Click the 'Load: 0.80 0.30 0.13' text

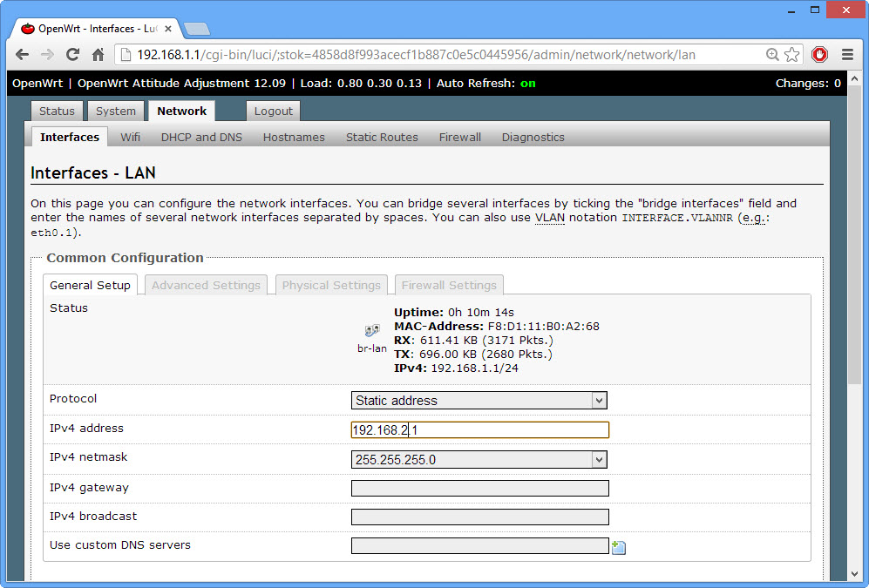pos(361,84)
